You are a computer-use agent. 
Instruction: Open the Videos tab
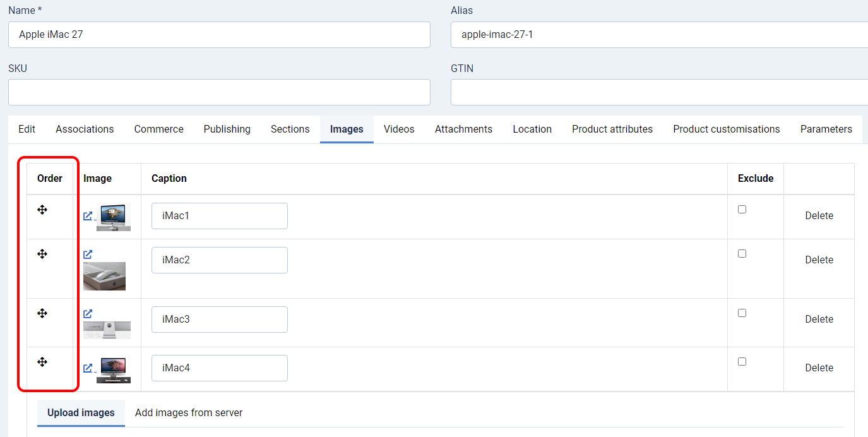point(399,129)
